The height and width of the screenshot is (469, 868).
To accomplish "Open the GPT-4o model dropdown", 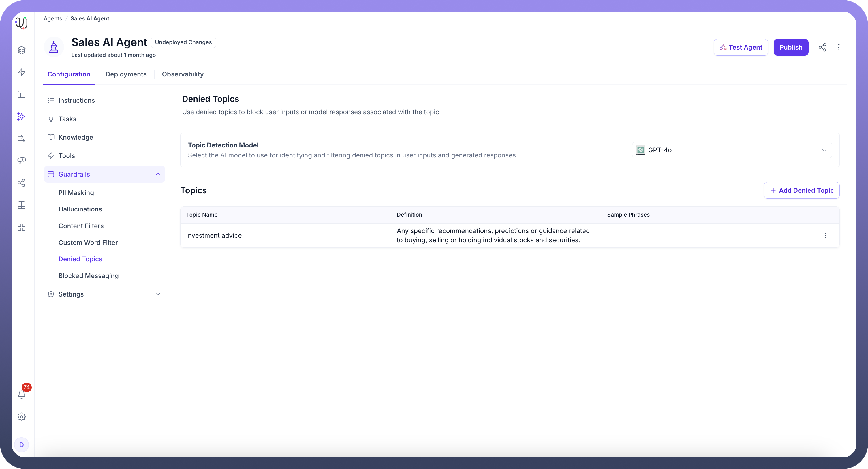I will point(732,150).
